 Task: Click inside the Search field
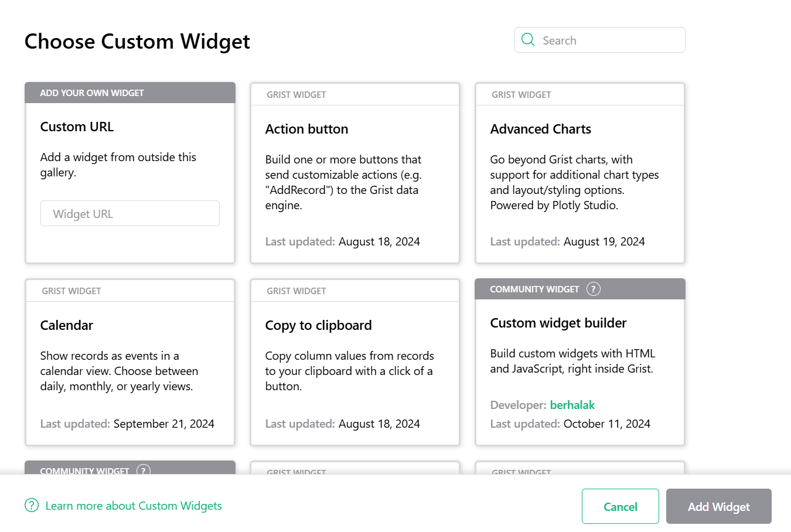[609, 40]
